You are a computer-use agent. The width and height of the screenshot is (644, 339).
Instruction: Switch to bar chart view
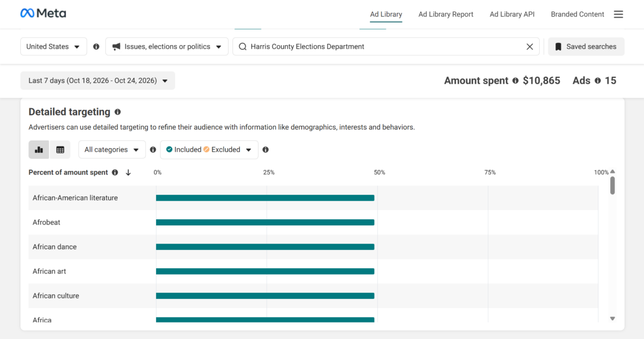[x=39, y=150]
